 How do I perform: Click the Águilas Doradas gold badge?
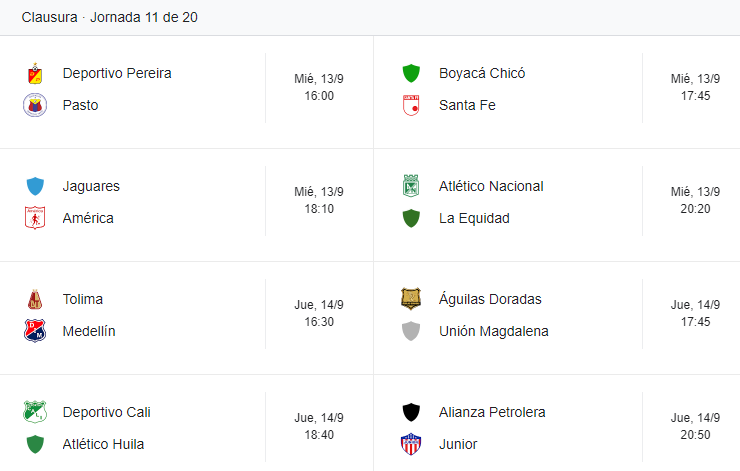click(411, 299)
